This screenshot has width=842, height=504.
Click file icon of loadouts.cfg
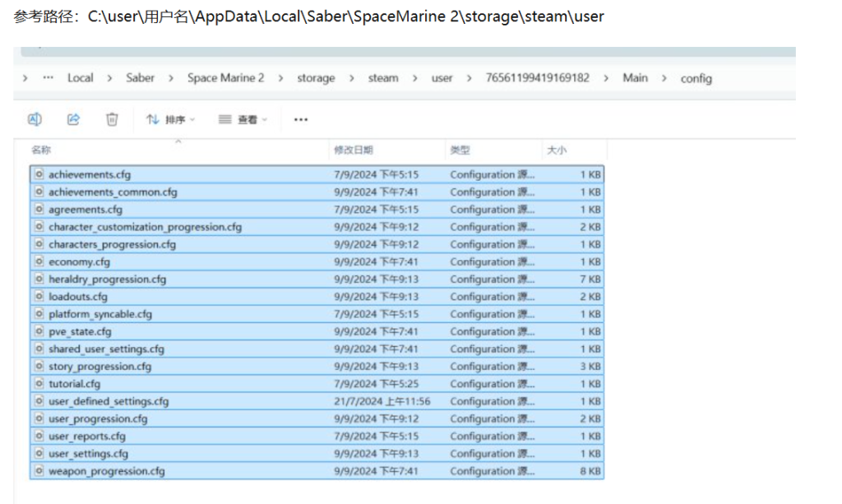click(39, 296)
